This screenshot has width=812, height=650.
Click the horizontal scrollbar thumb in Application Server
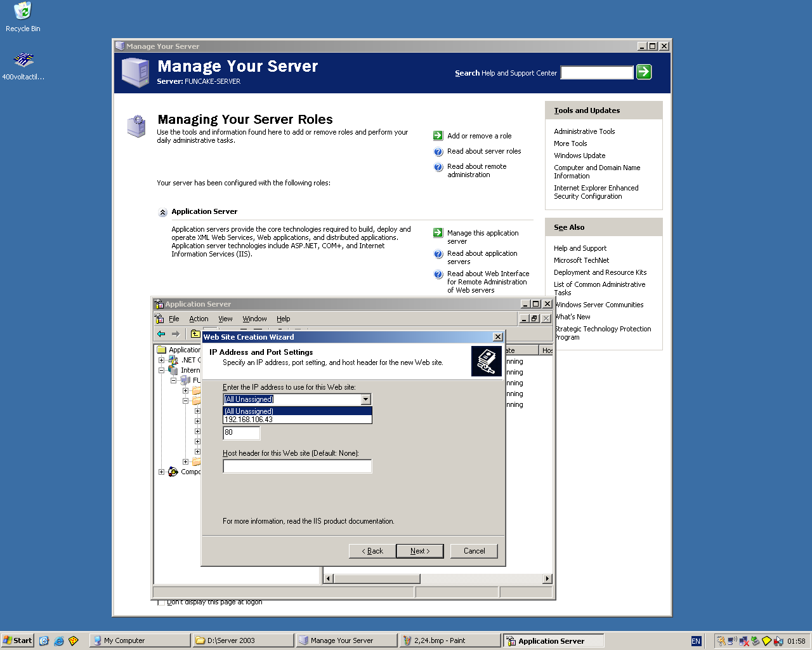coord(377,579)
